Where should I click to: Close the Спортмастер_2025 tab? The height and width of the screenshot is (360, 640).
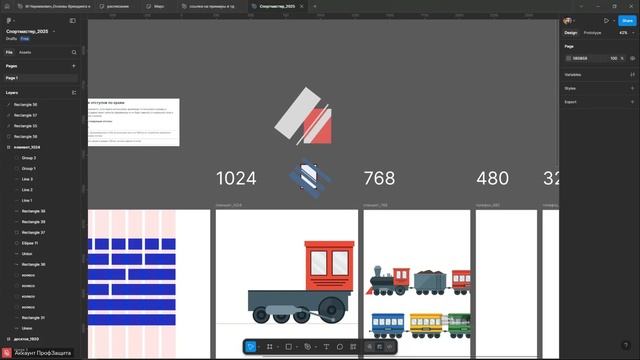302,6
